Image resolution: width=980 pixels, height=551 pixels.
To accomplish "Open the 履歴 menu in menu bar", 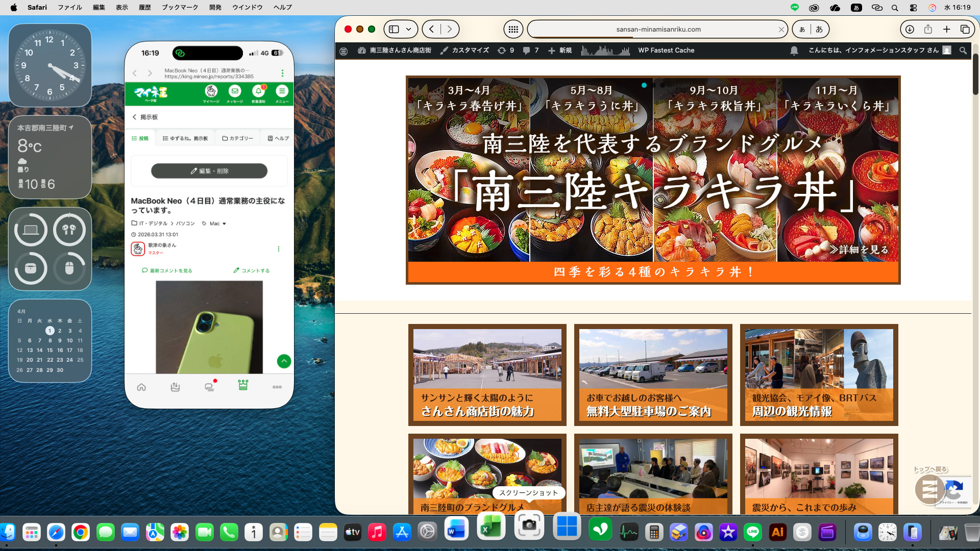I will (x=144, y=7).
